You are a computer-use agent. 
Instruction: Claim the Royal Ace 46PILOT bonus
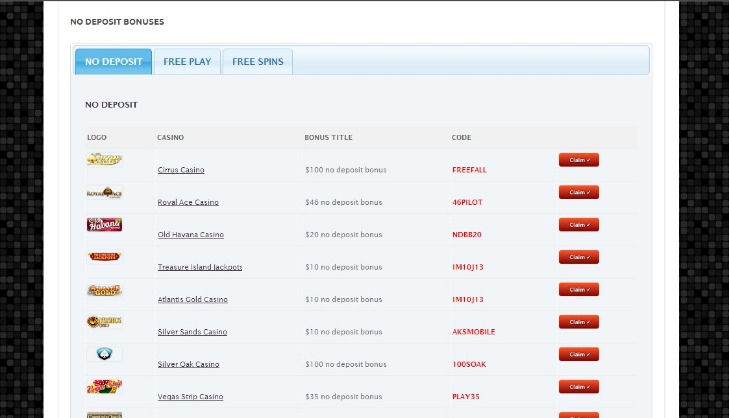coord(579,192)
